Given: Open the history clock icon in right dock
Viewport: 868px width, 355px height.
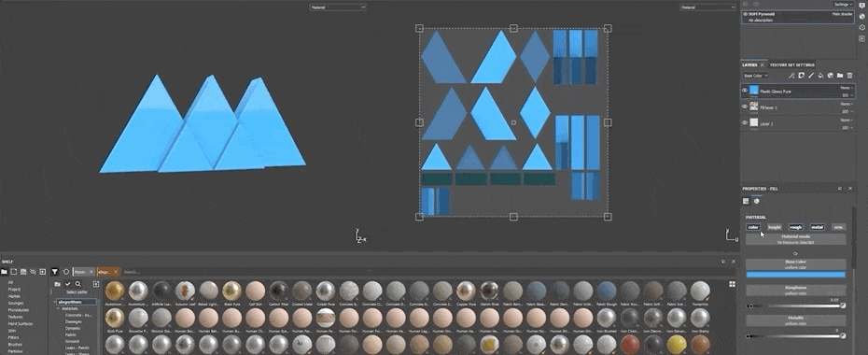Looking at the screenshot, I should pos(861,27).
